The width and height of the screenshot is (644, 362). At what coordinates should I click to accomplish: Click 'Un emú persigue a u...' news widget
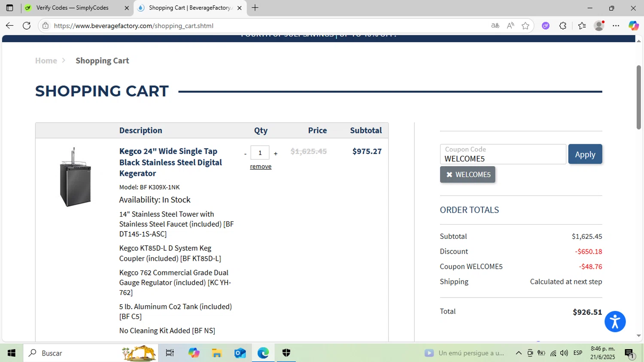tap(464, 353)
